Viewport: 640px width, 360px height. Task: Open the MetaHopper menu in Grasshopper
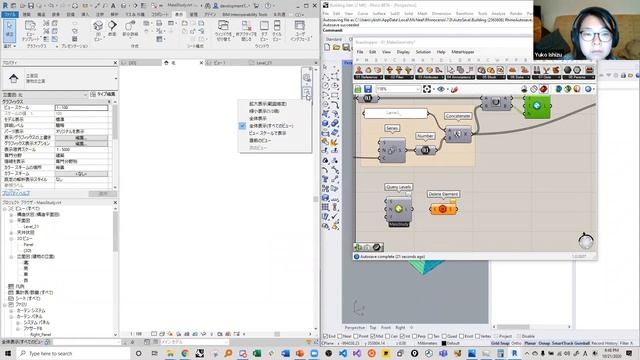[462, 52]
